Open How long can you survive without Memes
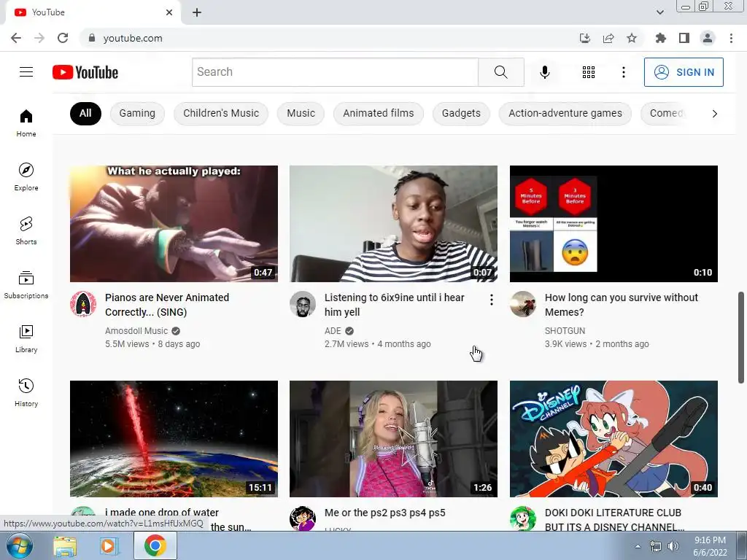Screen dimensions: 747x560 point(622,305)
